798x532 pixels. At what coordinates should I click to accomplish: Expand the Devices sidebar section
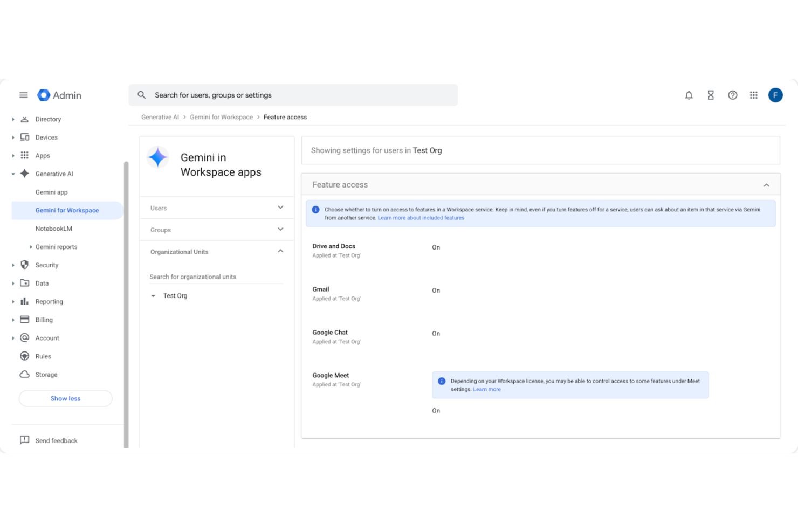[13, 137]
